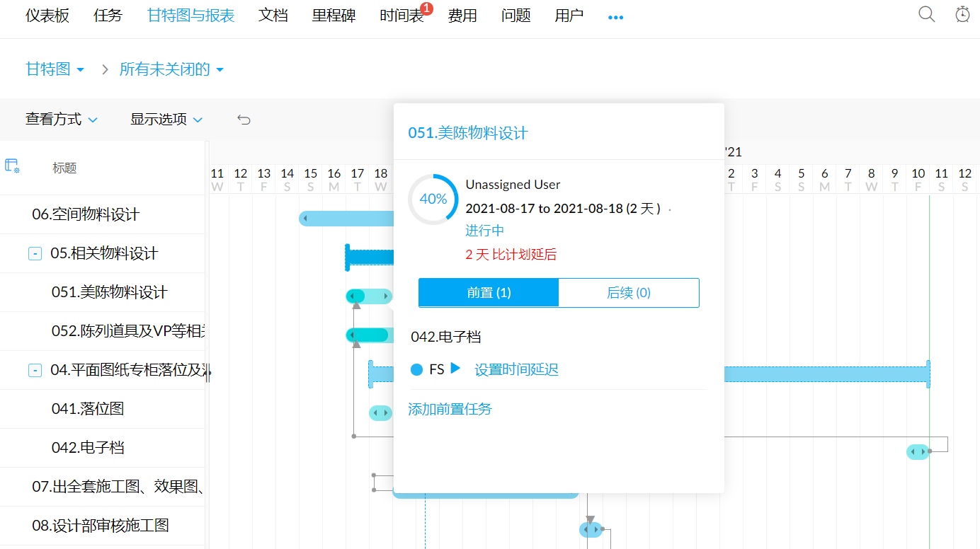Click the undo arrow icon

244,120
